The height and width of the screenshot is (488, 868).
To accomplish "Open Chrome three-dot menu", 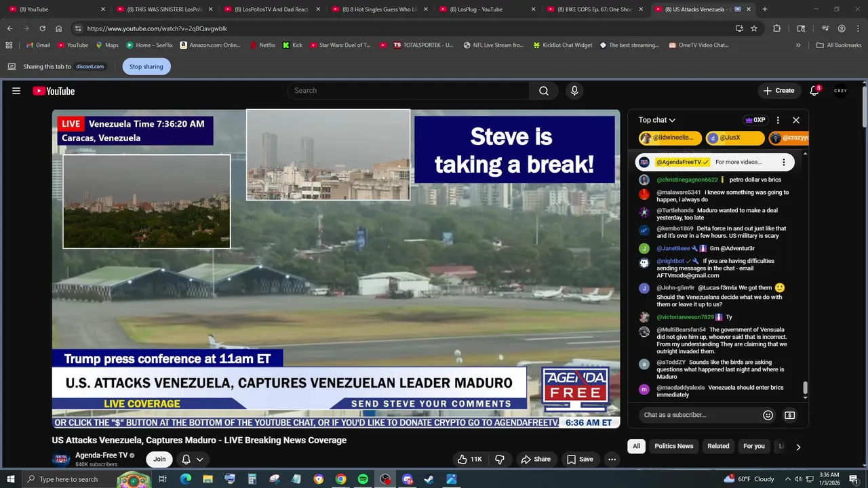I will coord(858,28).
